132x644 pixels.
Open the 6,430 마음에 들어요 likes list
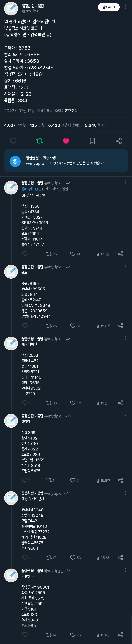(64, 125)
